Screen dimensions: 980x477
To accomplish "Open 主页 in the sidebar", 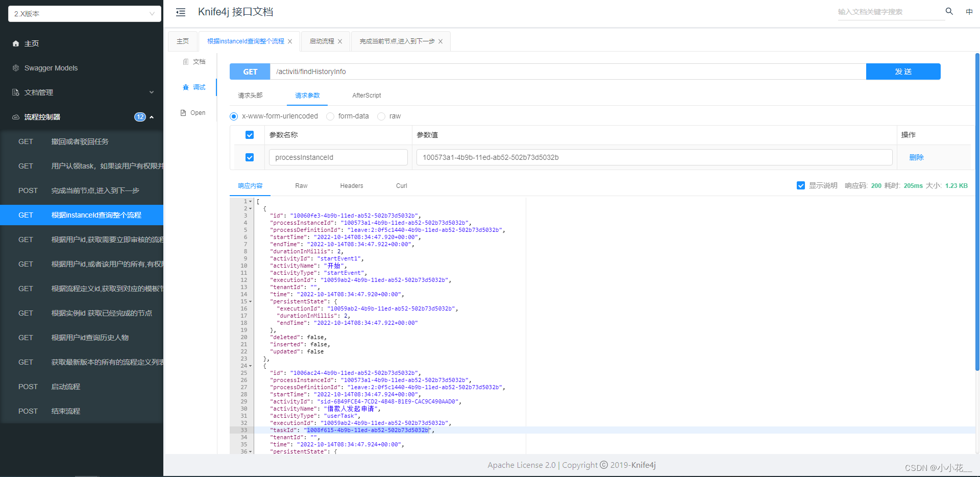I will tap(82, 43).
